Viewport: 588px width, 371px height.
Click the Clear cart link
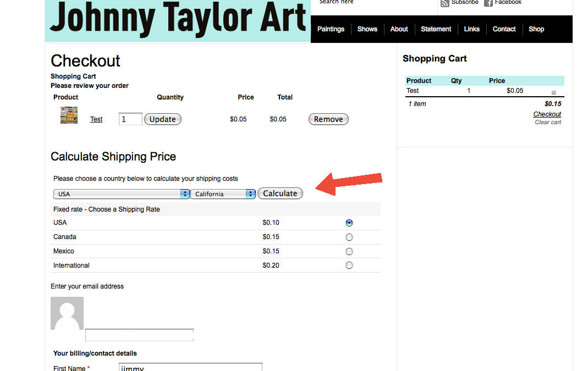[x=548, y=122]
